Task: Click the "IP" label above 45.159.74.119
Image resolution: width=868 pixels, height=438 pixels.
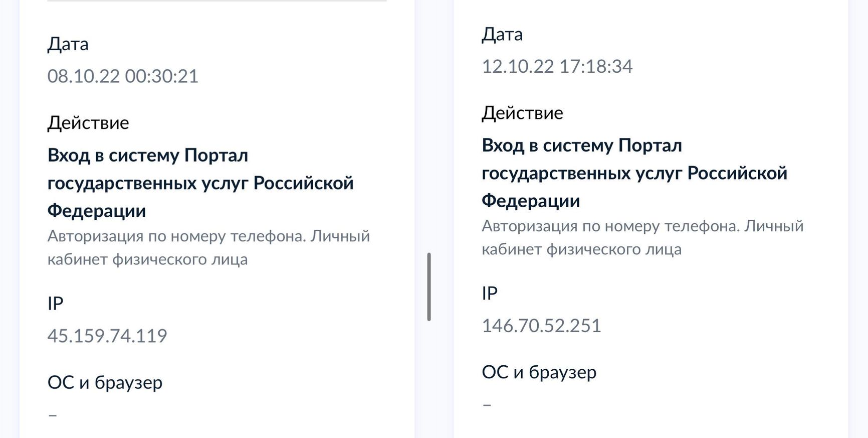Action: (56, 304)
